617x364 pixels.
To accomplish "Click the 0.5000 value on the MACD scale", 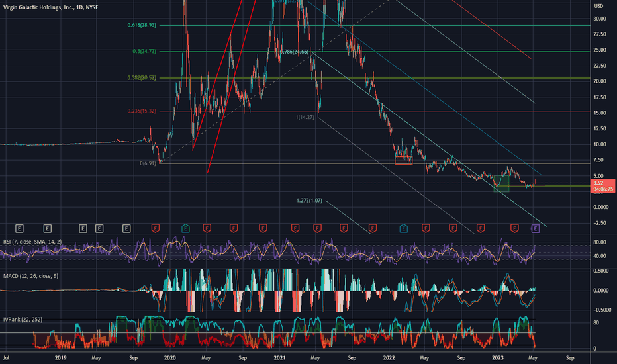I will point(601,271).
